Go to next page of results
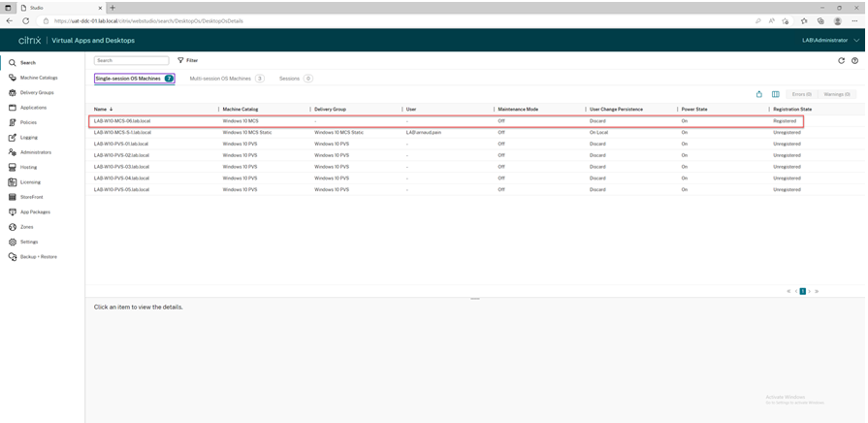This screenshot has height=423, width=868. (x=810, y=291)
